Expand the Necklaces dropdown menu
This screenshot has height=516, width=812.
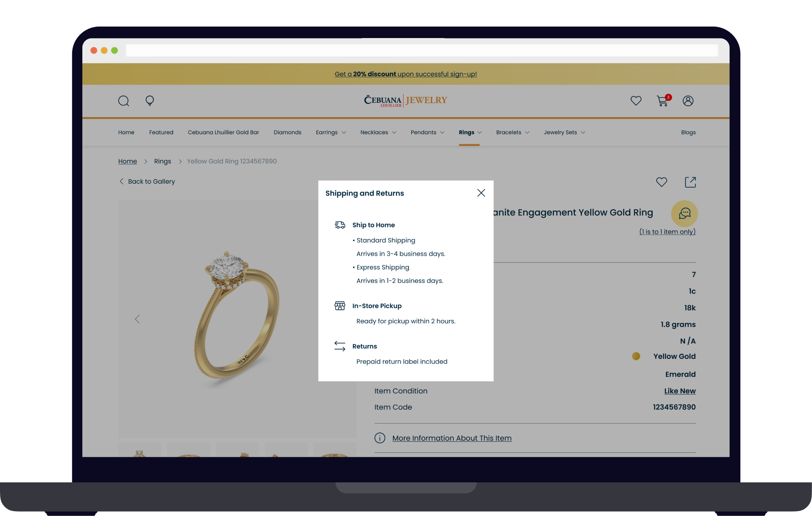378,132
